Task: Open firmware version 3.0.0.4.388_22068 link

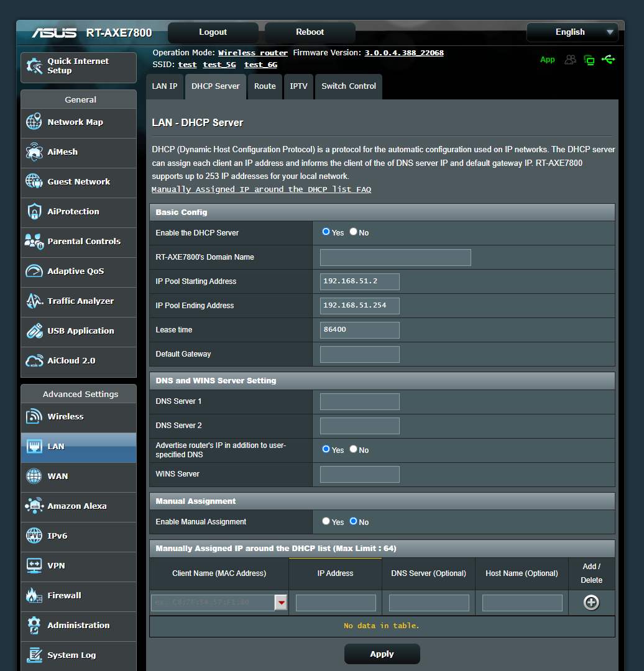Action: click(x=404, y=53)
